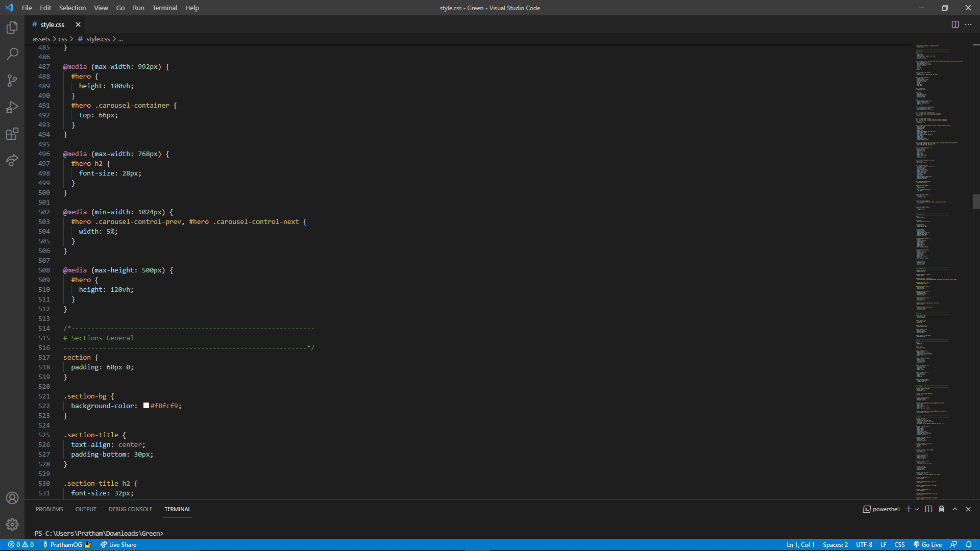This screenshot has width=980, height=551.
Task: Toggle maximized terminal panel size
Action: pyautogui.click(x=955, y=509)
